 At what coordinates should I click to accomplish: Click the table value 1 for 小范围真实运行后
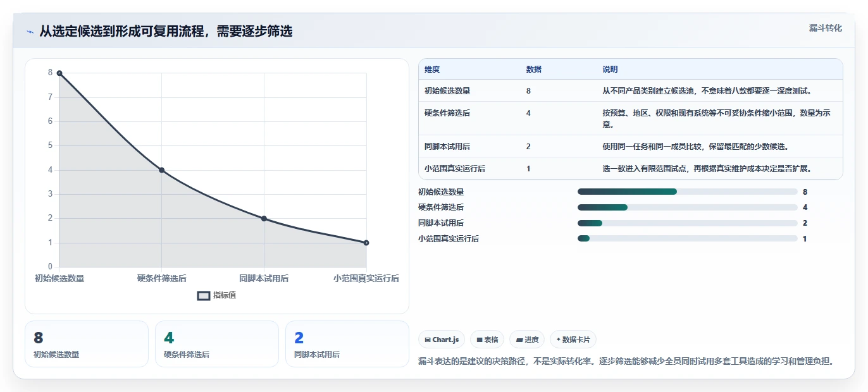[528, 169]
